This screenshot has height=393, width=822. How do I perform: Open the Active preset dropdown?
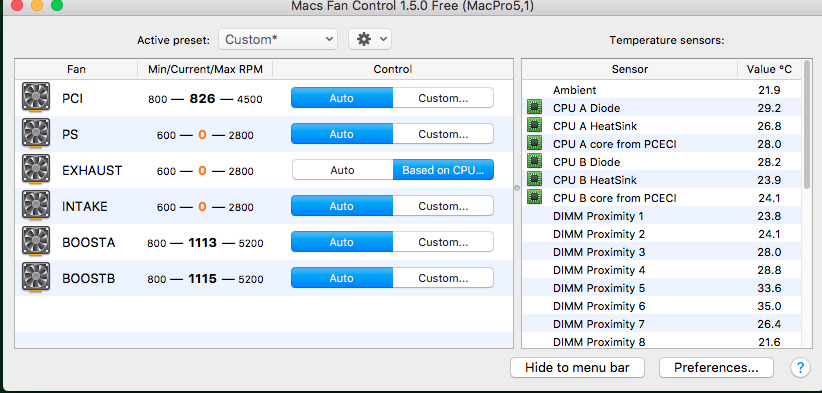pyautogui.click(x=278, y=39)
